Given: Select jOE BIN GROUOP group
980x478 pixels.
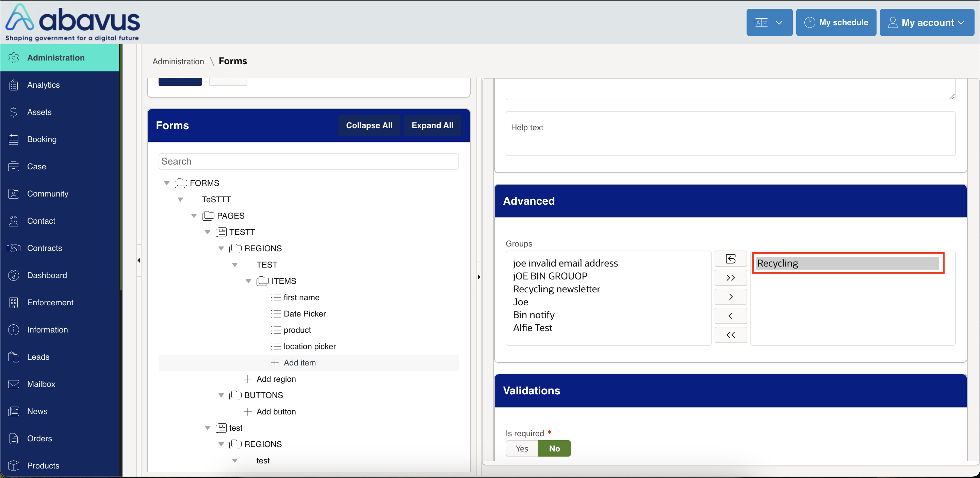Looking at the screenshot, I should tap(550, 276).
